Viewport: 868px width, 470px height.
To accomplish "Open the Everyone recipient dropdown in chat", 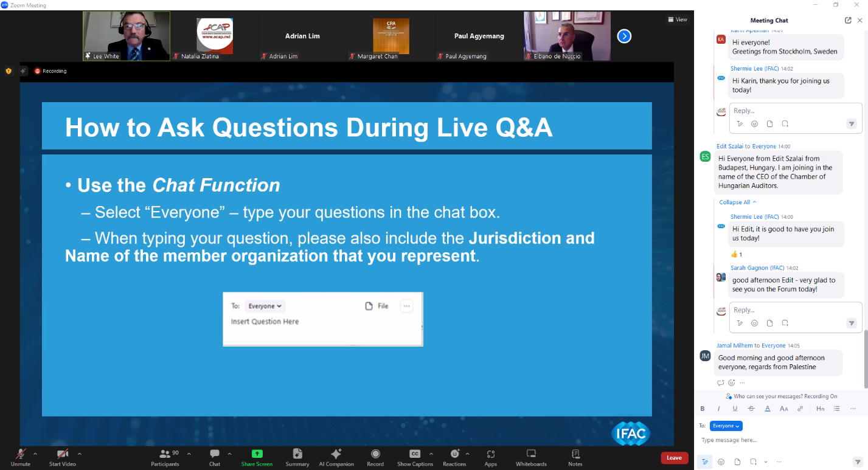I will coord(726,426).
